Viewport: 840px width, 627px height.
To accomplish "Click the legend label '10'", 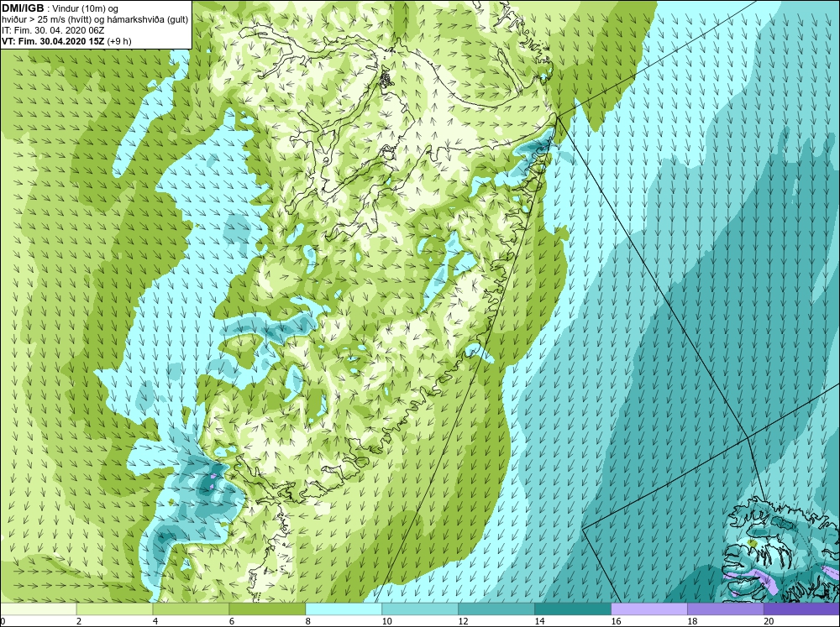I will (386, 621).
